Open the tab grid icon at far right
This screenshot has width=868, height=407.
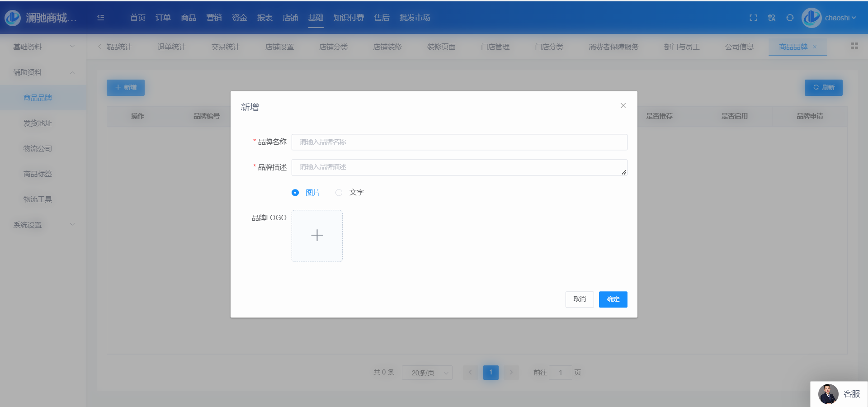pos(854,46)
